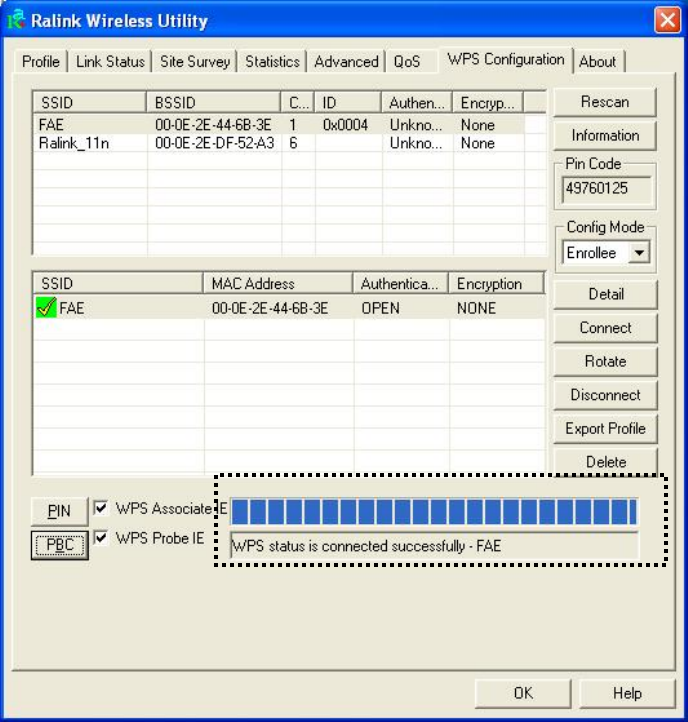Select the WPS Configuration tab
688x722 pixels.
[506, 60]
